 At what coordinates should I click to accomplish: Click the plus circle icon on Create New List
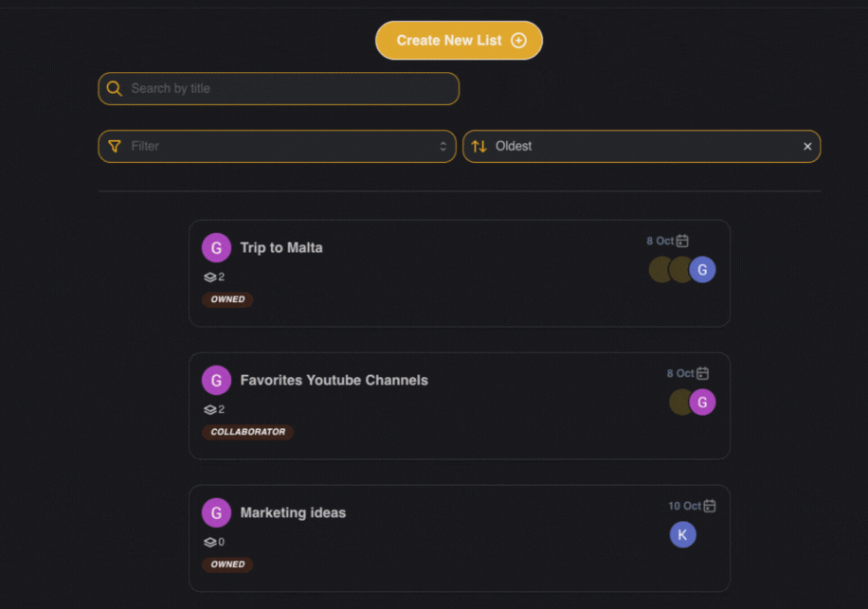click(518, 41)
